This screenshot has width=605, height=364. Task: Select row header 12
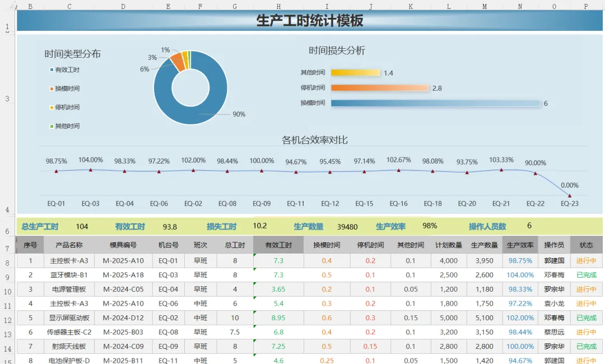pyautogui.click(x=7, y=320)
